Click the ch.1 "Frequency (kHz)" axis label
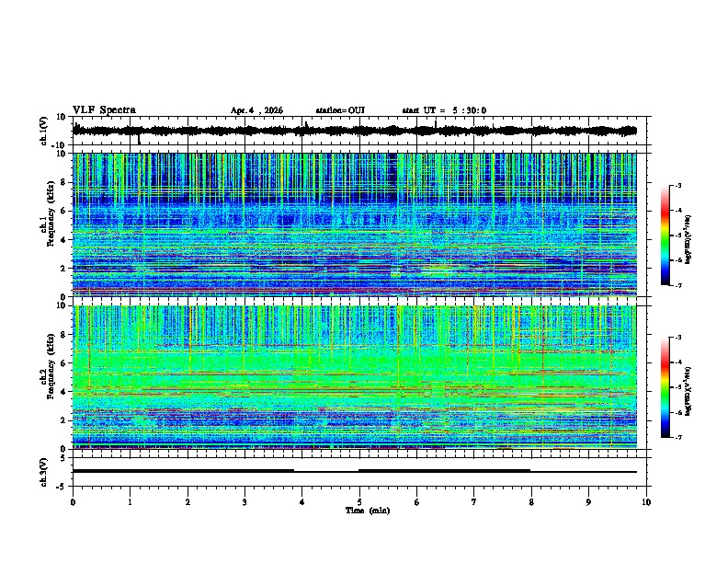 tap(51, 214)
